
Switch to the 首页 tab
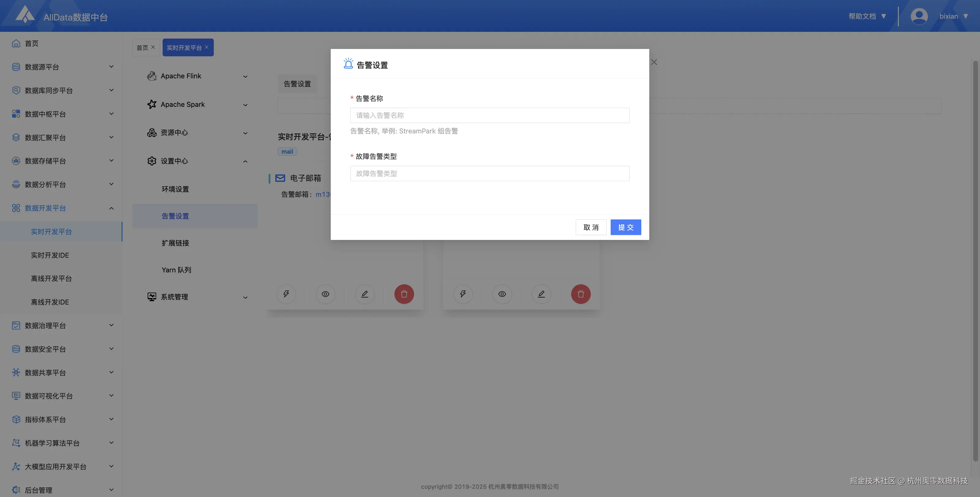(x=142, y=47)
